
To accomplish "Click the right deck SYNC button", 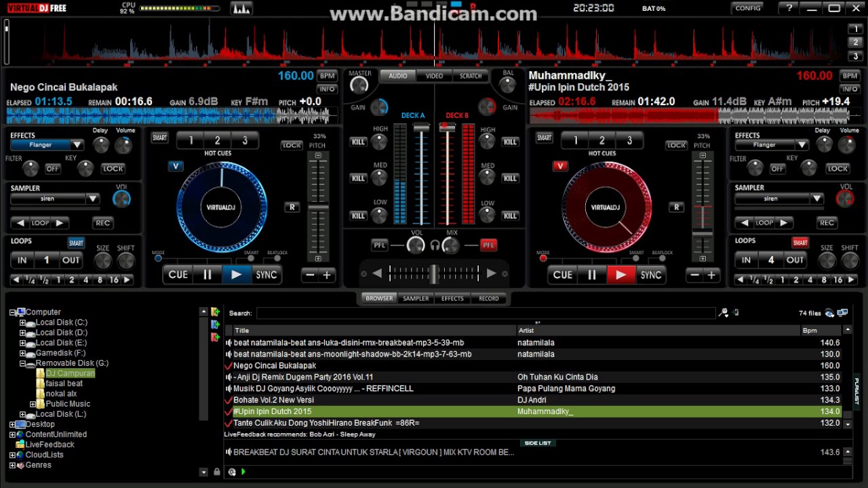I will point(651,274).
